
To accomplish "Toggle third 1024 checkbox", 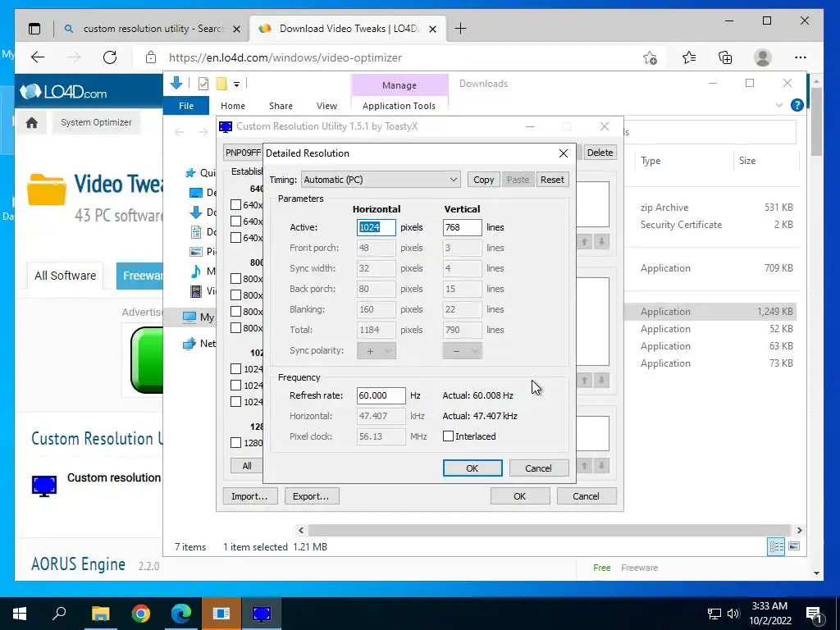I will (x=235, y=402).
